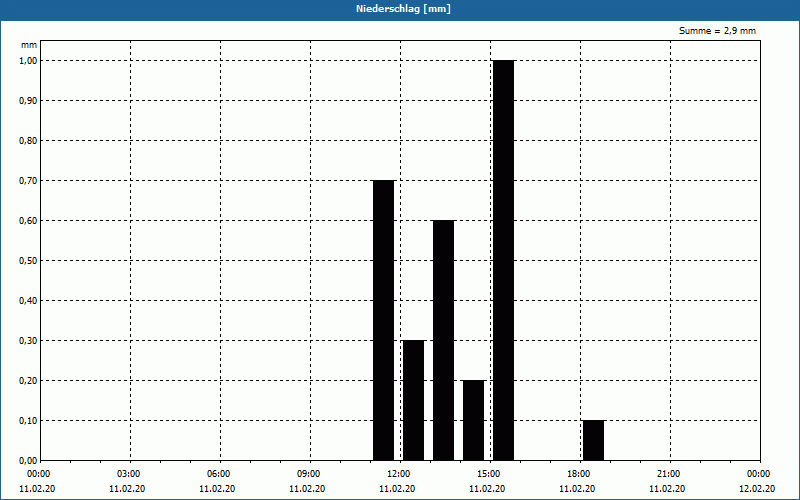Click the 0,10 y-axis label

(28, 421)
